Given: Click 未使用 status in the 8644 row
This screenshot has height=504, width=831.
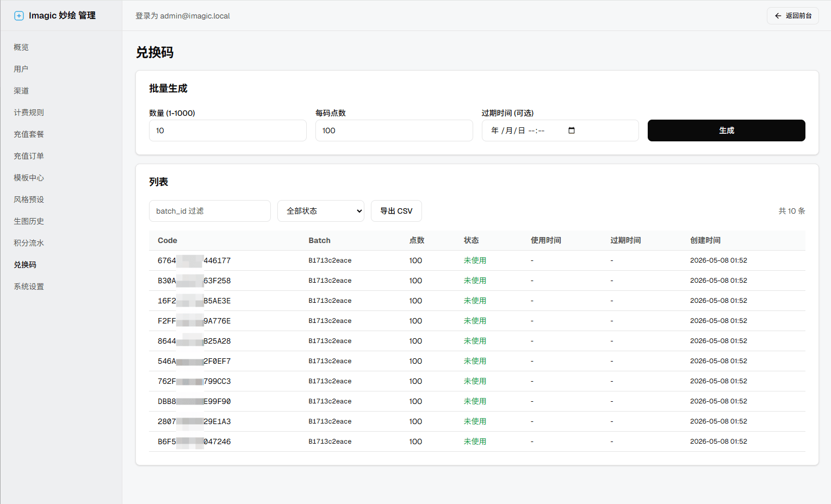Looking at the screenshot, I should point(475,341).
